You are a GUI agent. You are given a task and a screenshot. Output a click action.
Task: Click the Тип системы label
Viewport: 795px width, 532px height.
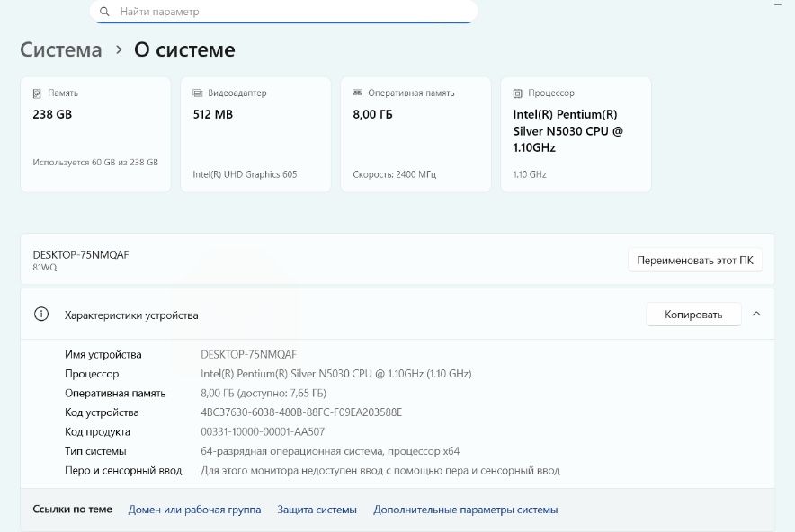95,451
